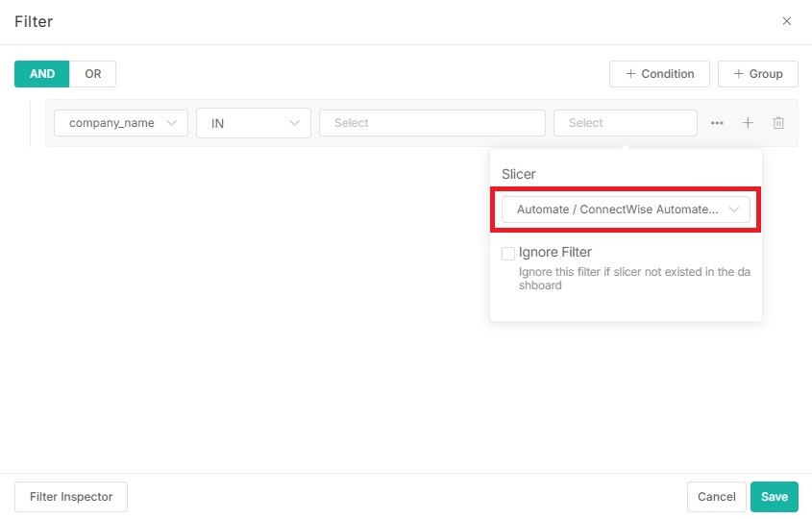Click the chevron arrow in Slicer dropdown

point(734,210)
